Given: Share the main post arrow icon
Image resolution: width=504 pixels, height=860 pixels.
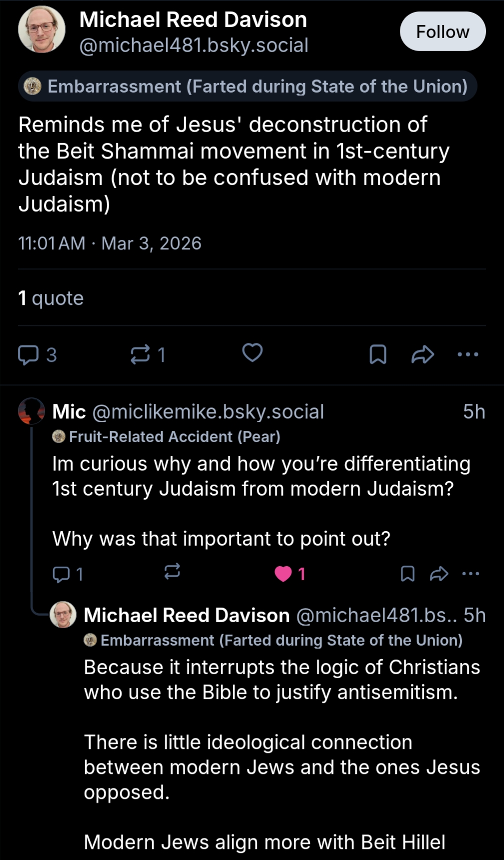Looking at the screenshot, I should pyautogui.click(x=422, y=354).
